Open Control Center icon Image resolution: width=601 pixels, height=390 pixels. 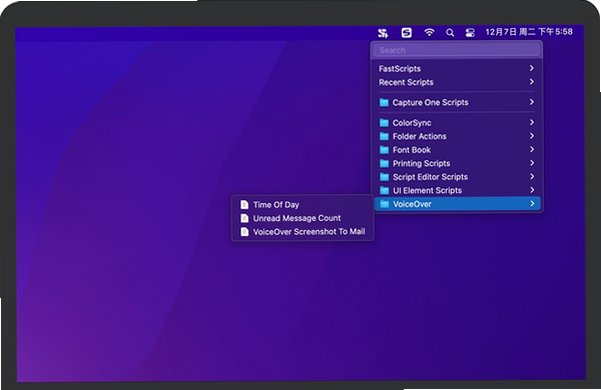[x=470, y=33]
